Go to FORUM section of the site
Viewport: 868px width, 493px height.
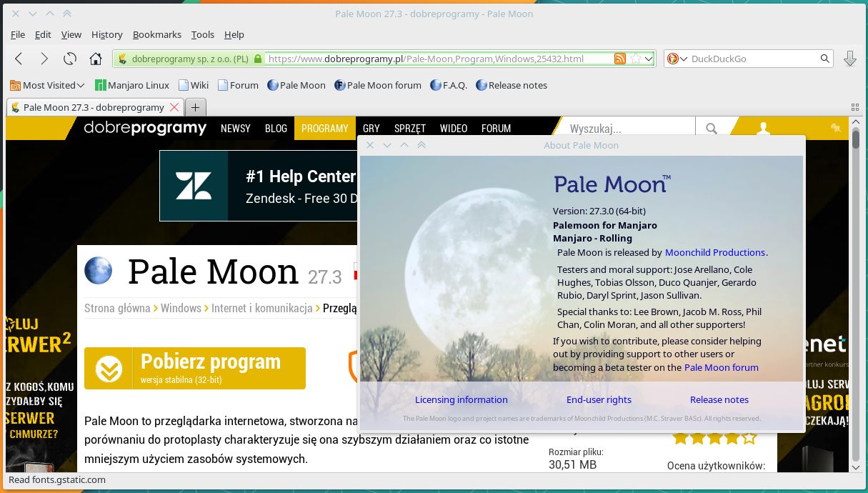pyautogui.click(x=497, y=129)
